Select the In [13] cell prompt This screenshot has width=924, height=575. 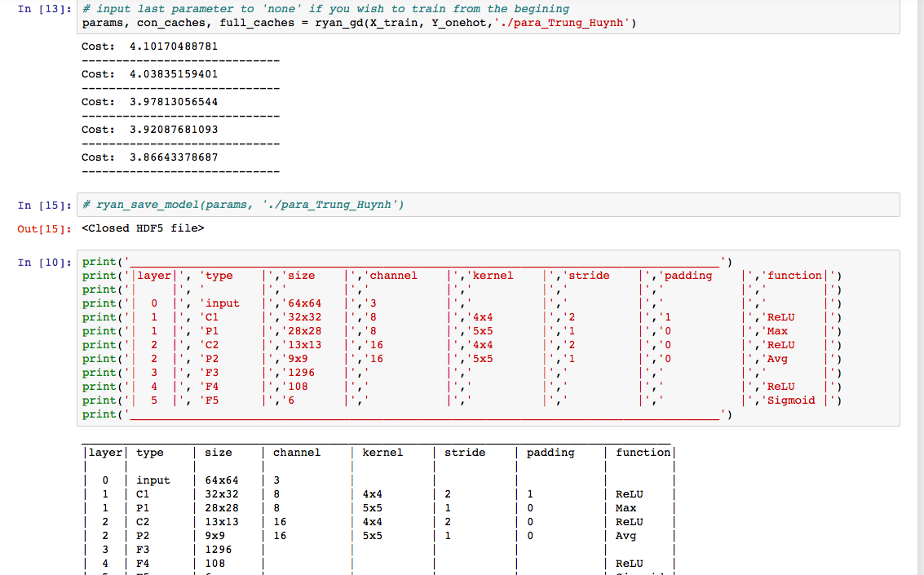coord(44,9)
